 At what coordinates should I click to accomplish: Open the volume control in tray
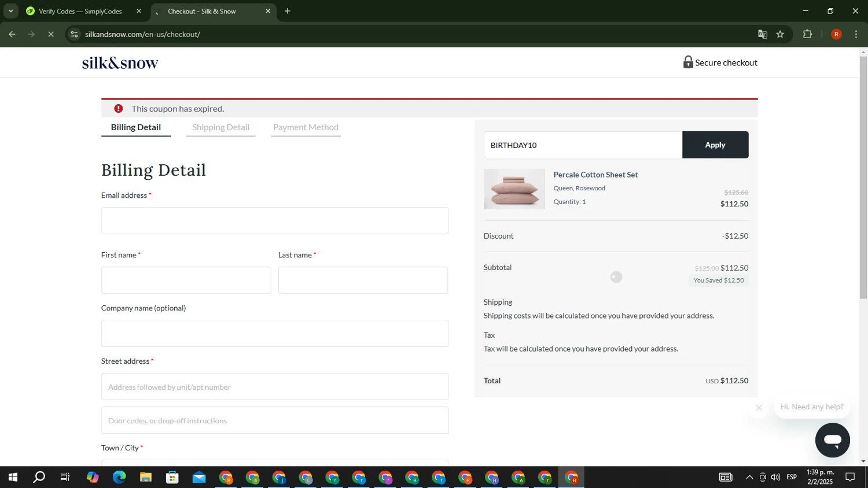click(x=775, y=478)
